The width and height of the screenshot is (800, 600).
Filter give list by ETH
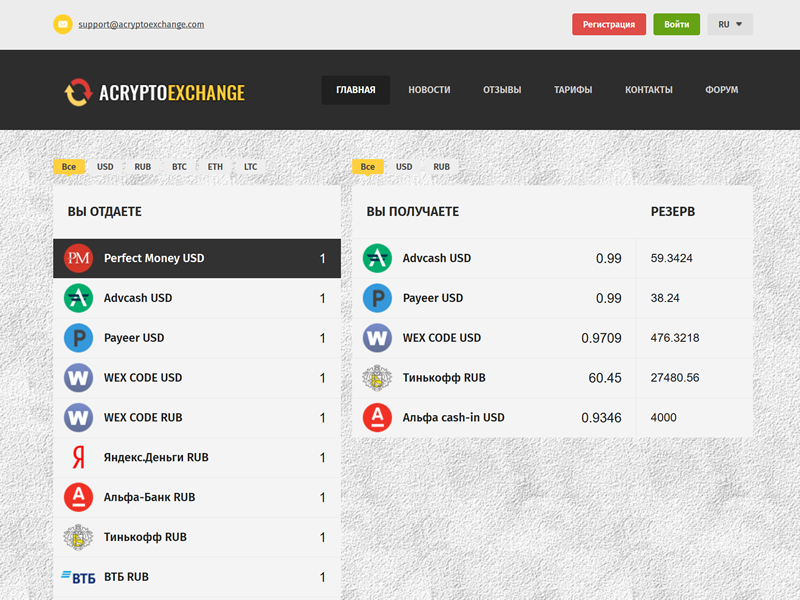[215, 167]
